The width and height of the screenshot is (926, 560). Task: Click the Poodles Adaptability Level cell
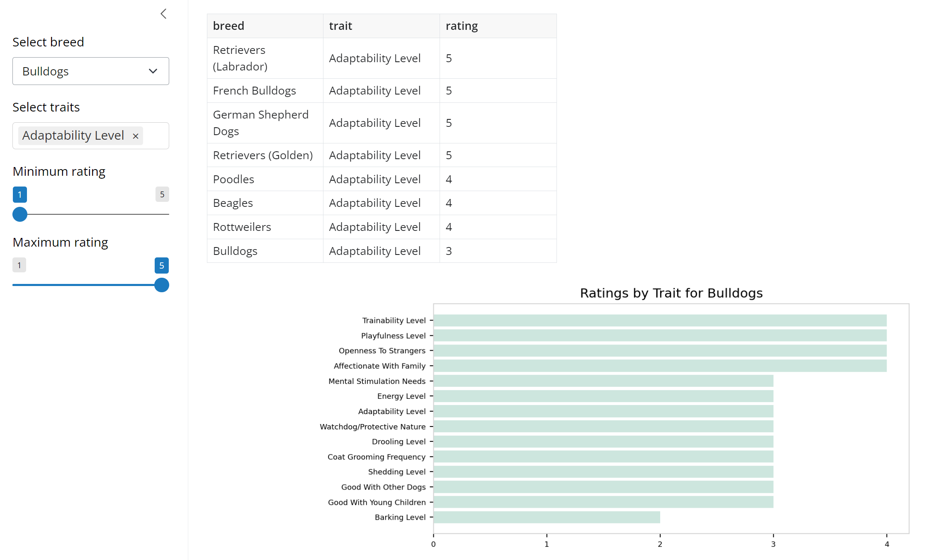374,179
